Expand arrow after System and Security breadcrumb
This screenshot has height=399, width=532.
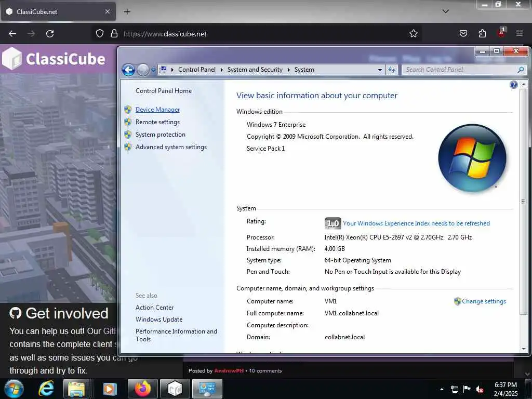tap(289, 70)
